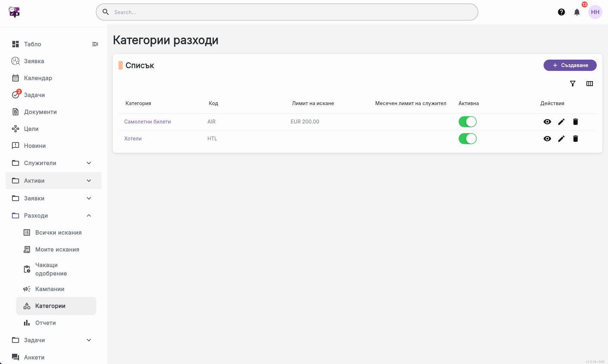The width and height of the screenshot is (608, 364).
Task: Click the Цели goals icon in the sidebar
Action: (x=16, y=129)
